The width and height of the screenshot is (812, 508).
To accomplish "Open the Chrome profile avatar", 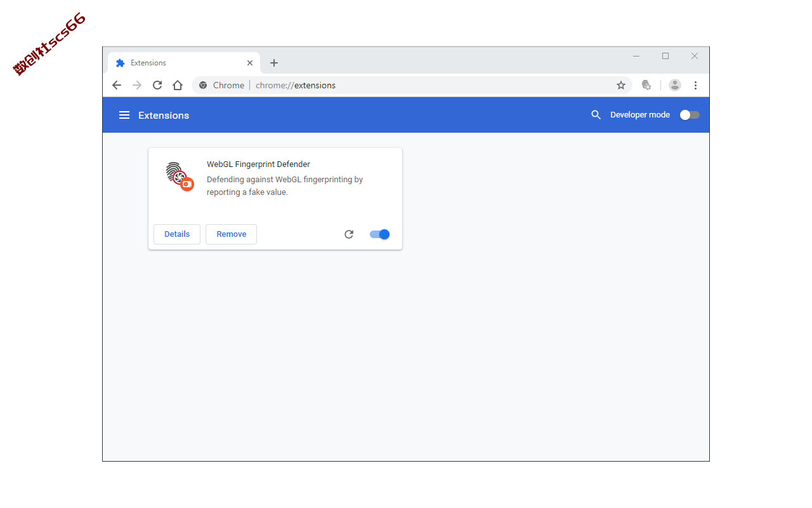I will (x=675, y=85).
